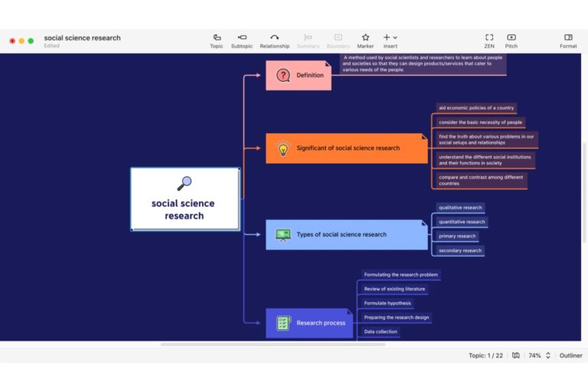This screenshot has width=588, height=392.
Task: Switch to Outliner view
Action: [x=570, y=355]
